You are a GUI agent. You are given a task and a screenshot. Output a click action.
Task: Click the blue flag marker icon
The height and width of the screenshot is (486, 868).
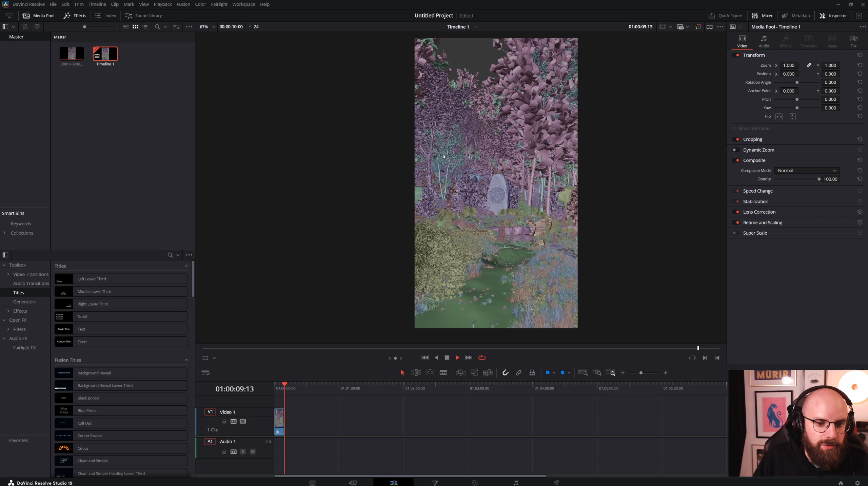coord(547,373)
